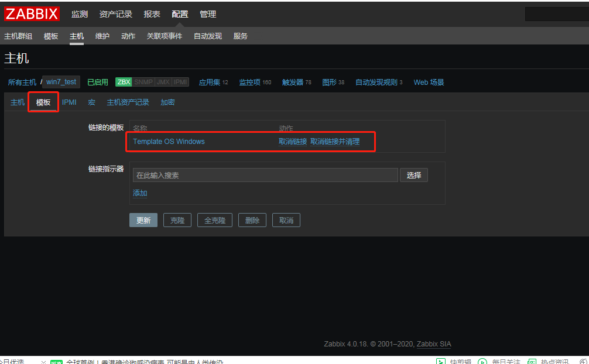Click the 所有主机 breadcrumb link
The width and height of the screenshot is (589, 364).
[x=22, y=83]
